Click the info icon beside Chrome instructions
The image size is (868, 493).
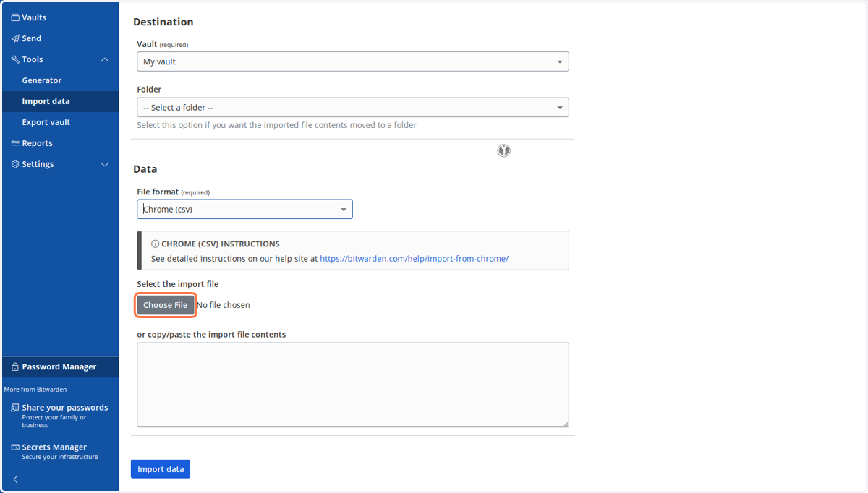click(x=155, y=244)
